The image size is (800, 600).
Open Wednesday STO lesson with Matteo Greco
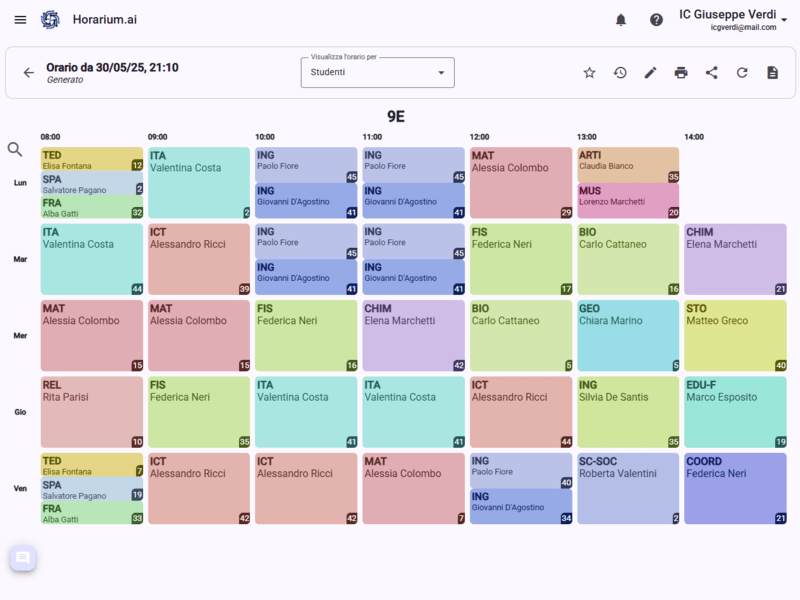(x=734, y=336)
